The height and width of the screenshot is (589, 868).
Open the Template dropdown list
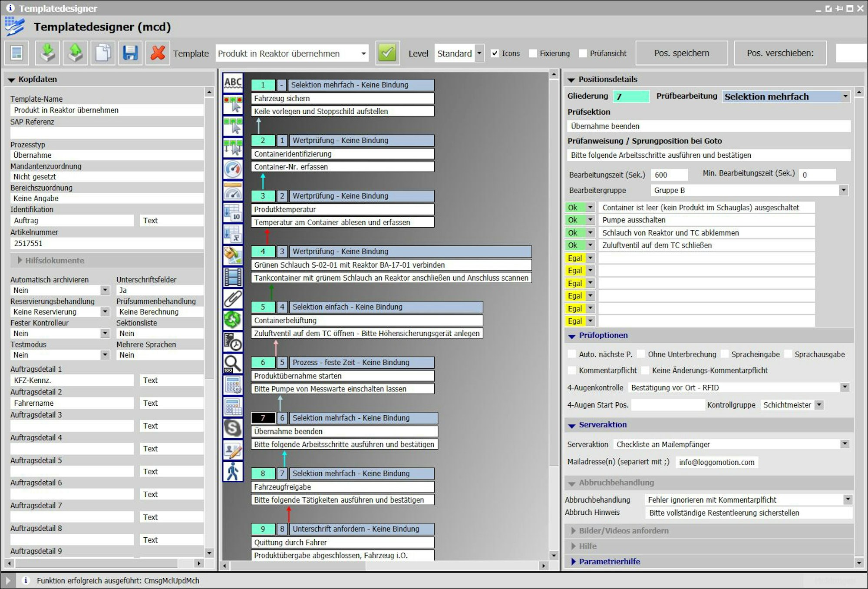363,53
